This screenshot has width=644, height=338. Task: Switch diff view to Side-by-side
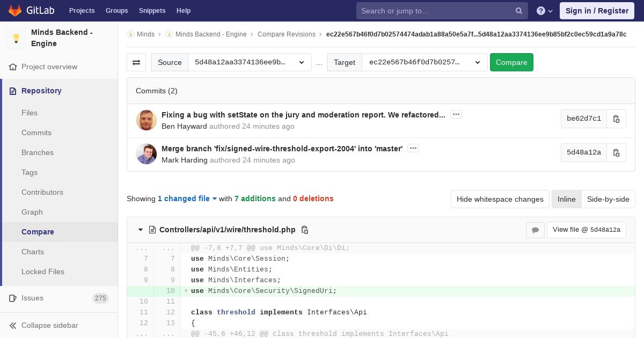point(608,199)
